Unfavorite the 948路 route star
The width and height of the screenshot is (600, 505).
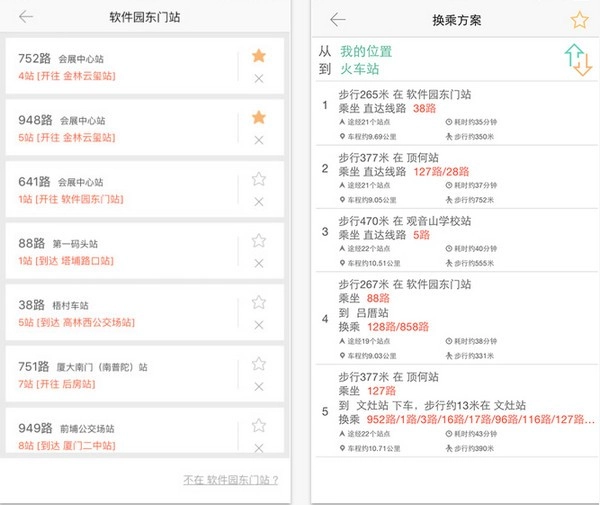(x=259, y=118)
